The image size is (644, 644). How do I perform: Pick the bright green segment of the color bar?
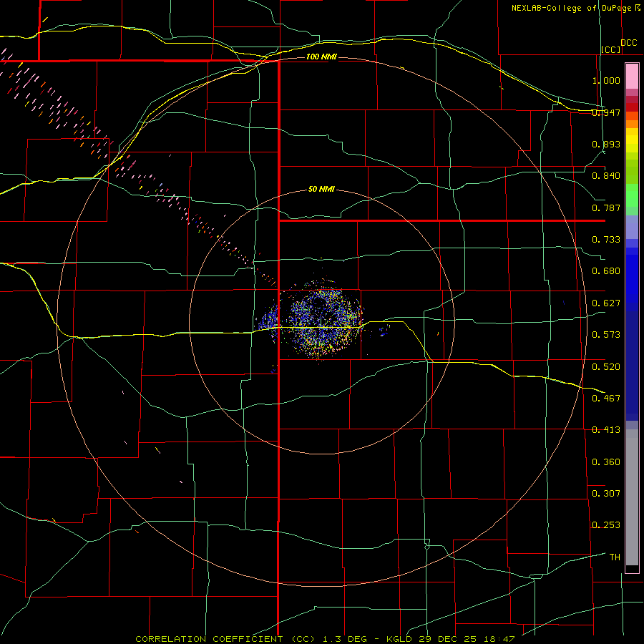tap(632, 195)
